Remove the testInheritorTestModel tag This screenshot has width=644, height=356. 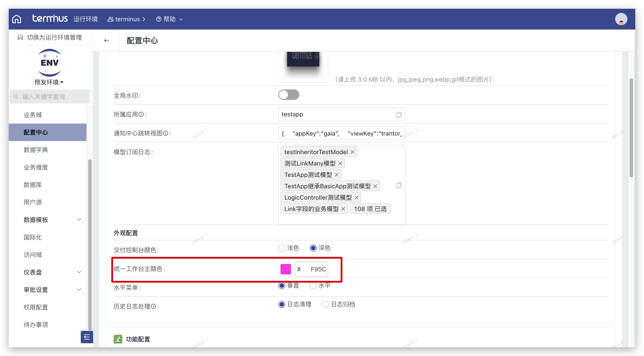point(352,152)
